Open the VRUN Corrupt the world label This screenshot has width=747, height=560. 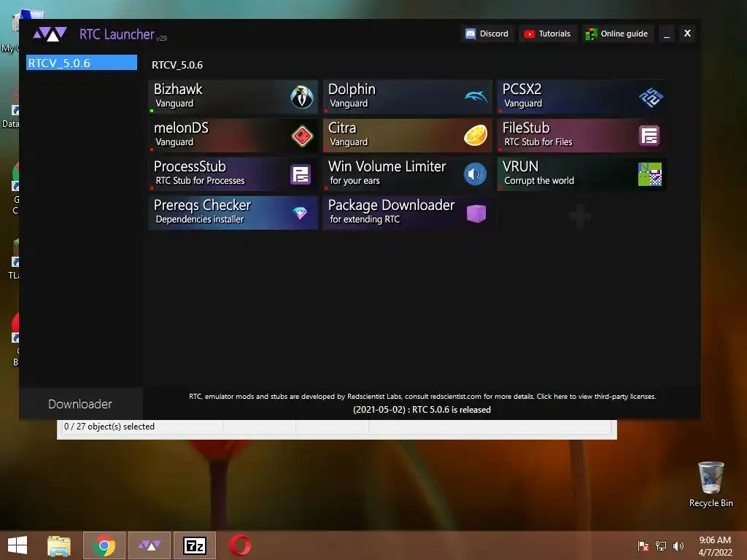[538, 173]
